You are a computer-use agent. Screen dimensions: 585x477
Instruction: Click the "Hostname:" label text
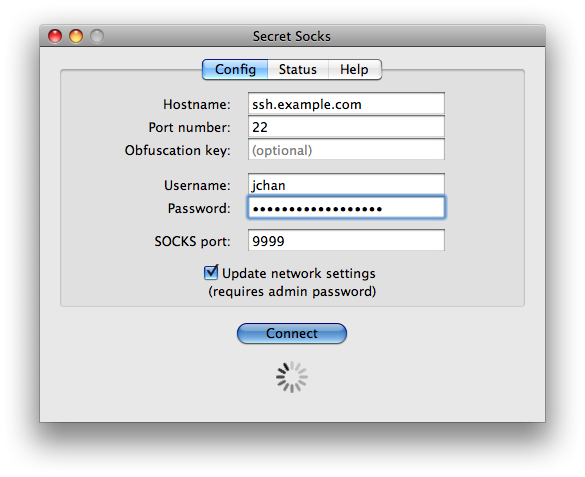(197, 104)
